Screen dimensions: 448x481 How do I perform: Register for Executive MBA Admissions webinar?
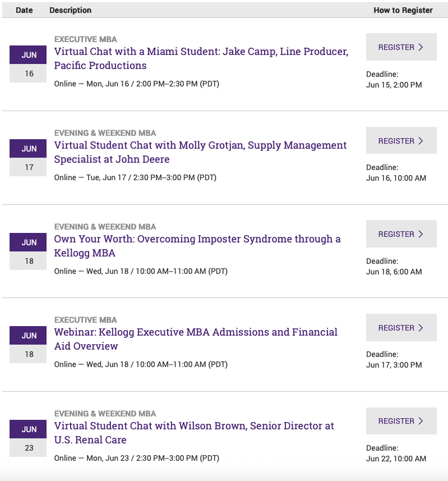401,328
